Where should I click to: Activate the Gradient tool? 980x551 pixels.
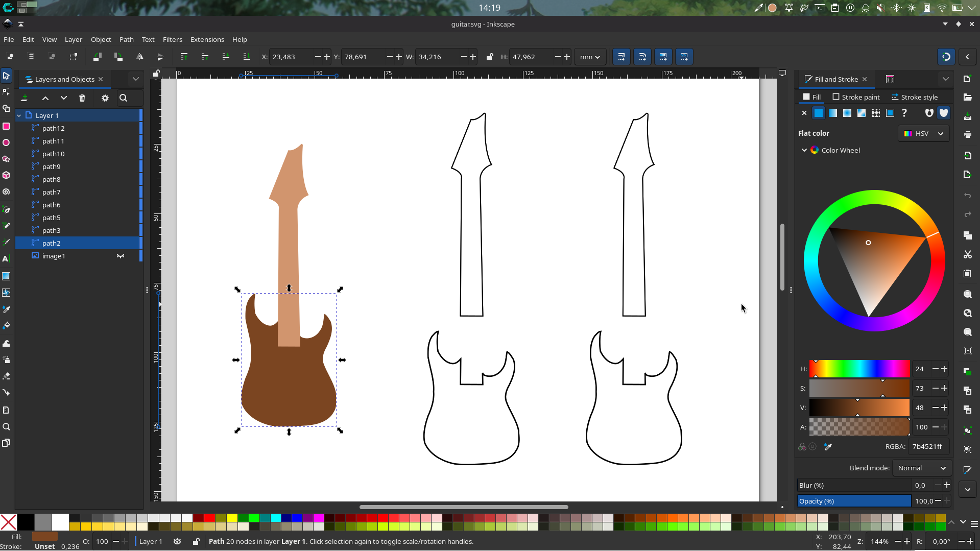click(x=6, y=276)
